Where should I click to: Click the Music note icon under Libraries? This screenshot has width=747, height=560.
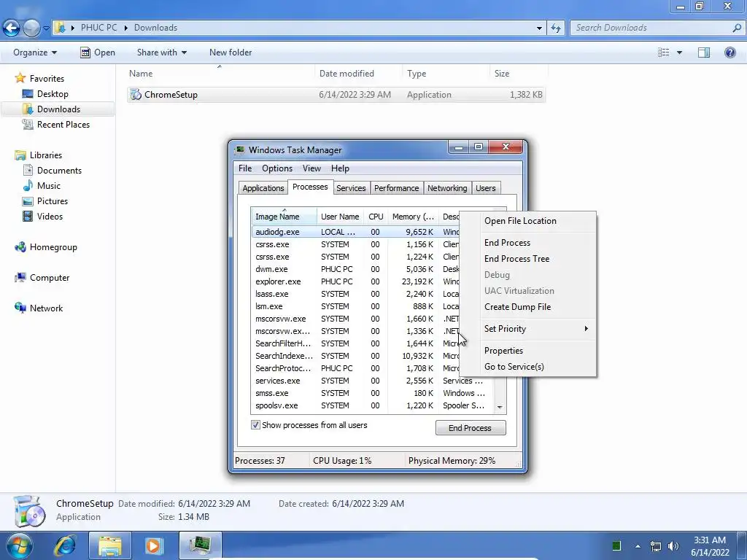pos(28,186)
